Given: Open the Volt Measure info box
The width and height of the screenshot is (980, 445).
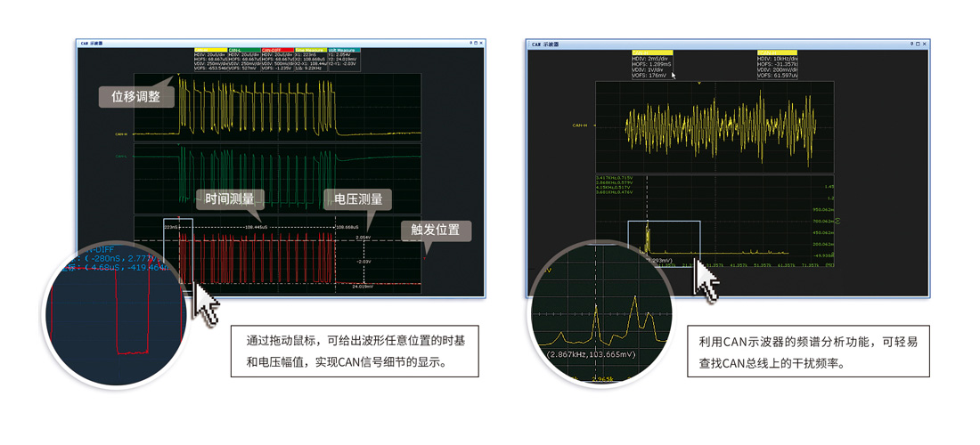Looking at the screenshot, I should [344, 51].
